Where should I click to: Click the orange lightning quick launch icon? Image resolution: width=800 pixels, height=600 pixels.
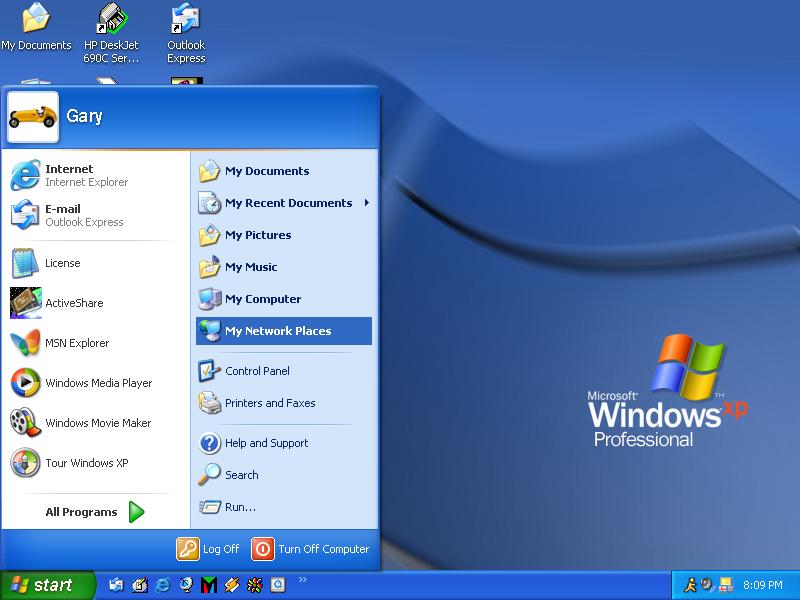pyautogui.click(x=232, y=585)
